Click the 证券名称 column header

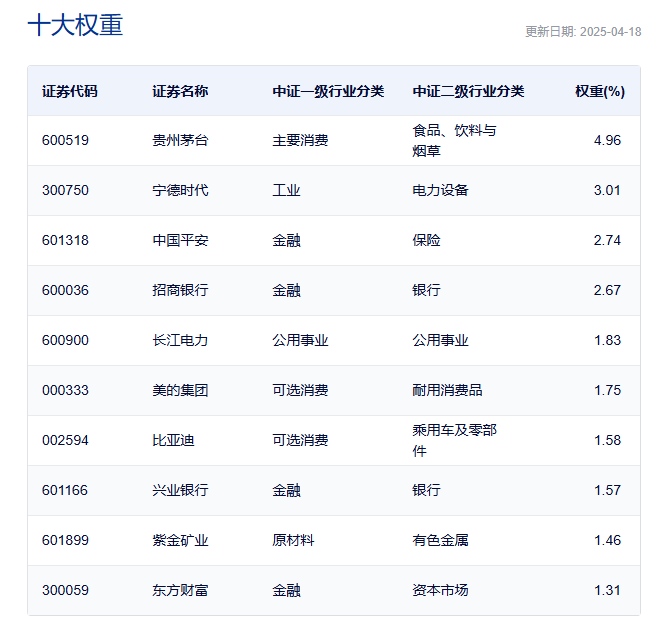click(180, 91)
